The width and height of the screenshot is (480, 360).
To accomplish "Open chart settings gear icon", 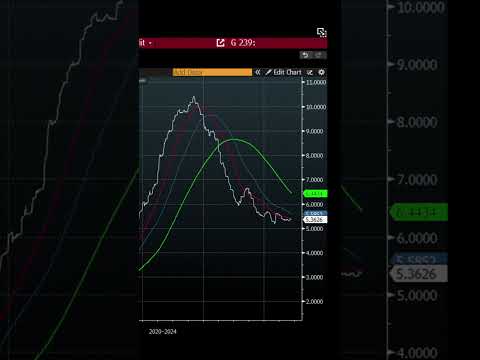I will [321, 72].
